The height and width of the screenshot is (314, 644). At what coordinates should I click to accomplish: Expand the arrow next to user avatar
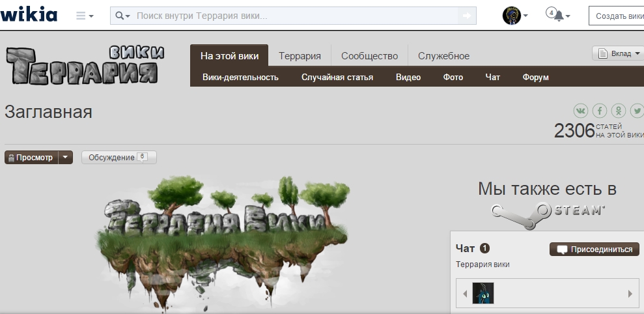pyautogui.click(x=525, y=16)
